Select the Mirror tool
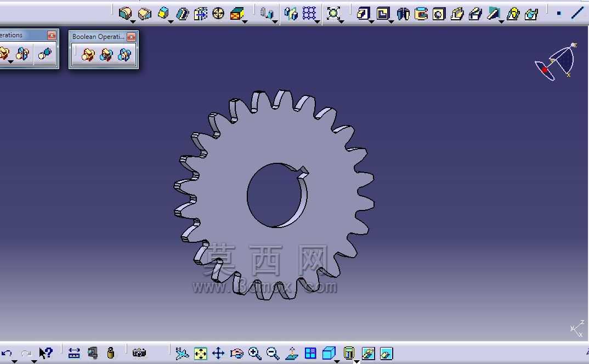This screenshot has width=589, height=364. (291, 14)
